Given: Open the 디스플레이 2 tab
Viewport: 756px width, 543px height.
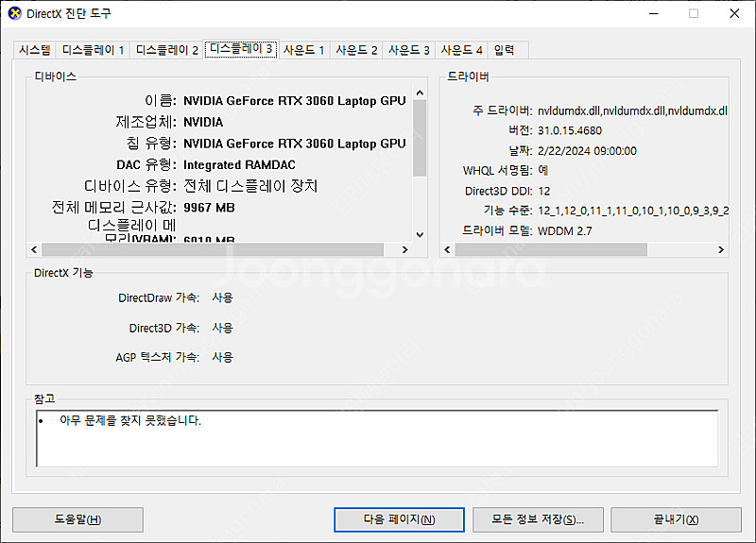Looking at the screenshot, I should [167, 50].
